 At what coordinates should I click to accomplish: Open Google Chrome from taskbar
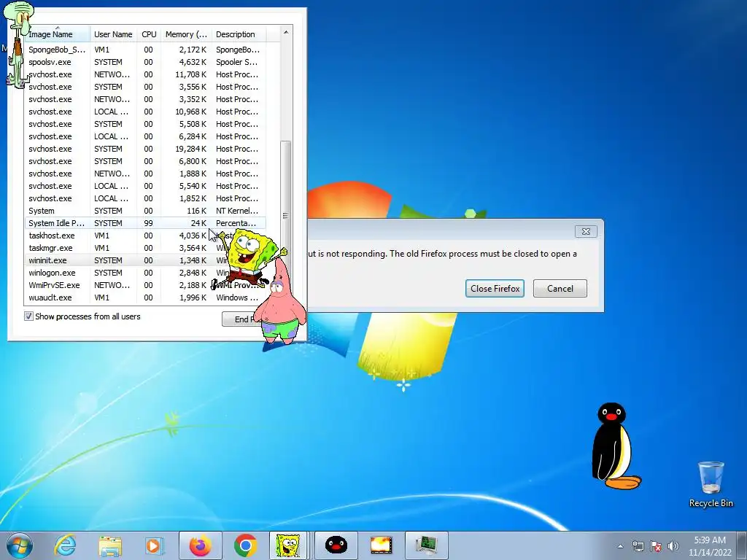[x=245, y=545]
